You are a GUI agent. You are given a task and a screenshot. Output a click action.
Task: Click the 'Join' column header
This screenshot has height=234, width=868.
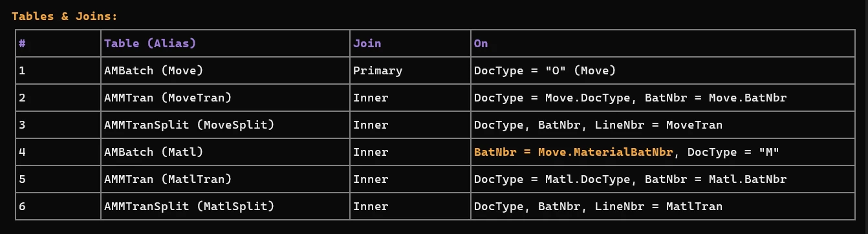point(410,43)
